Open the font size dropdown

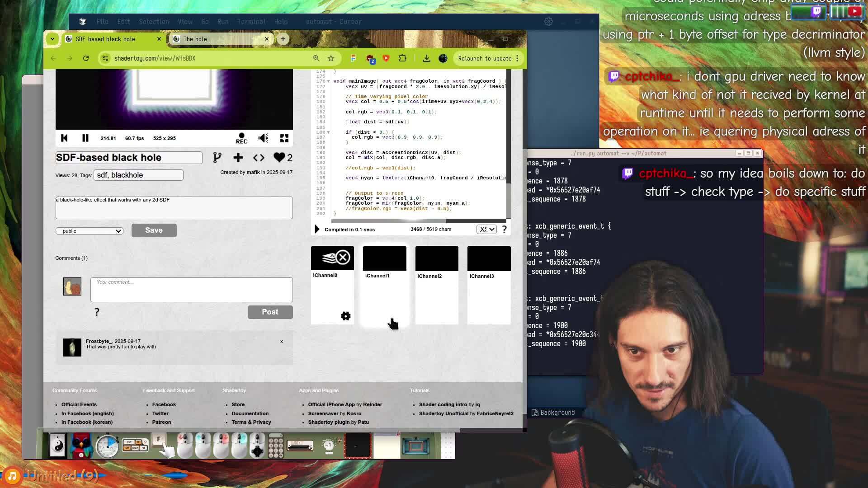click(486, 229)
